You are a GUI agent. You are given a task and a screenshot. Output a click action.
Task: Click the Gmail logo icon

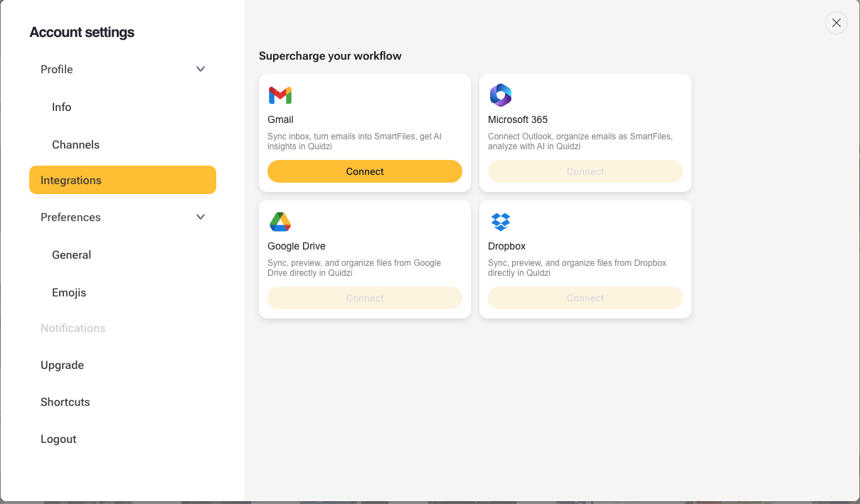[x=280, y=95]
